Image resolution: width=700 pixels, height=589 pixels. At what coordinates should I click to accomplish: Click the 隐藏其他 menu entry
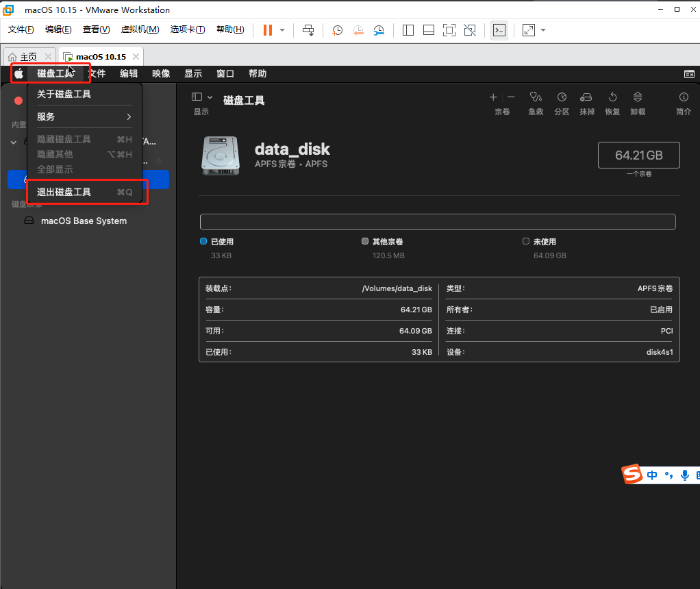[x=84, y=155]
